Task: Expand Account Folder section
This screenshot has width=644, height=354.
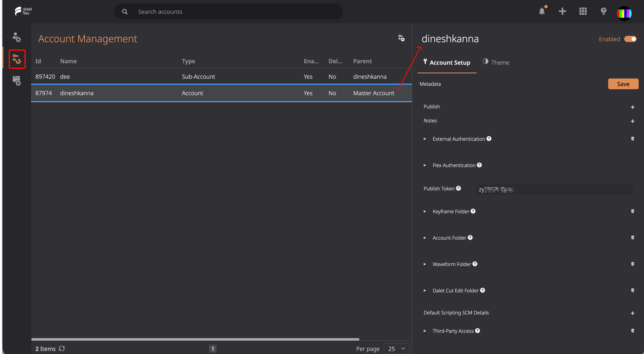Action: click(x=425, y=238)
